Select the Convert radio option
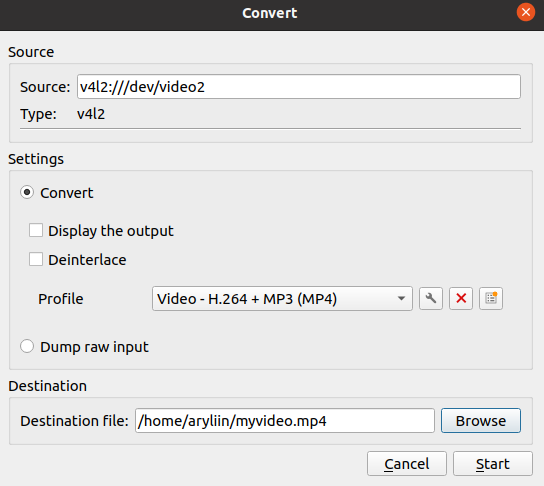The width and height of the screenshot is (544, 486). 27,192
